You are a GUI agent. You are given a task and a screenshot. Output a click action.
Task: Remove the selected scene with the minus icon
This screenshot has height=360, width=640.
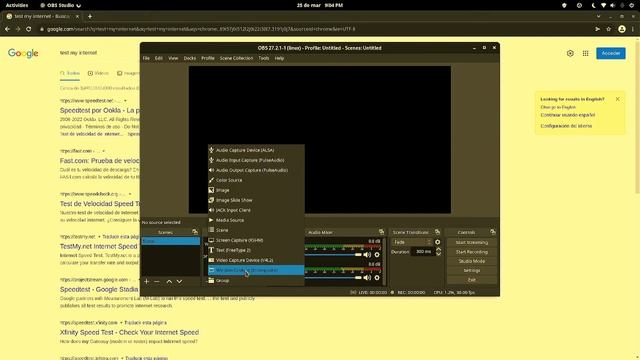click(x=157, y=281)
